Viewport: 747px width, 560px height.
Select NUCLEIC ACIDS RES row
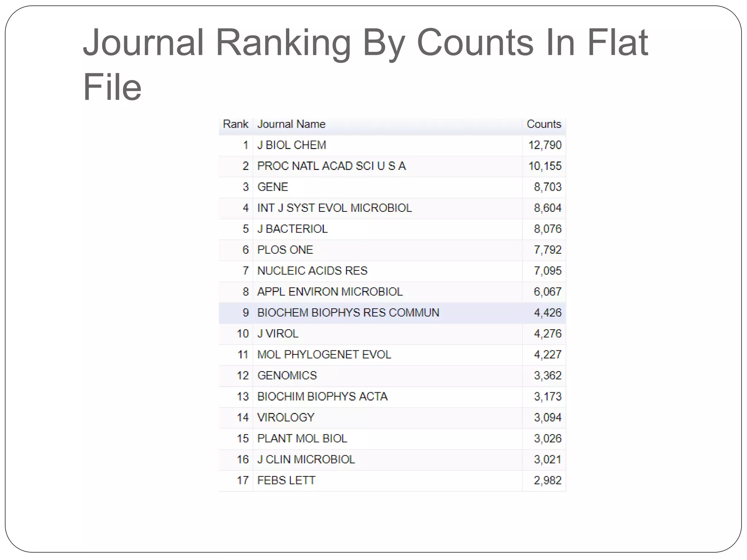pos(312,271)
